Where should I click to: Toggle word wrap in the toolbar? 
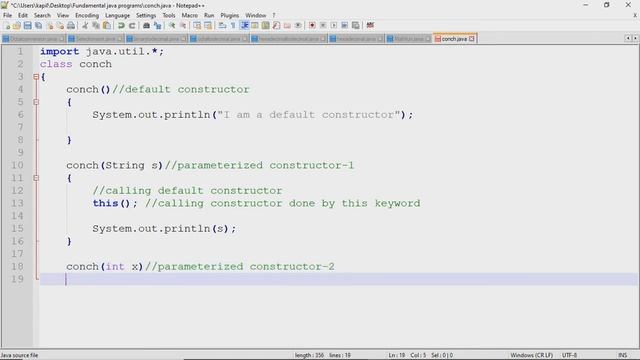[x=222, y=25]
